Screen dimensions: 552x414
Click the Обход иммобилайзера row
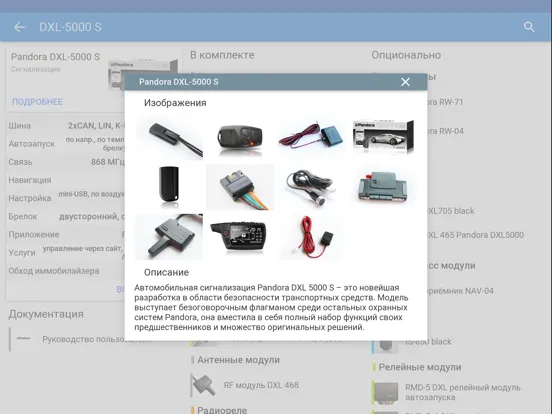click(66, 271)
